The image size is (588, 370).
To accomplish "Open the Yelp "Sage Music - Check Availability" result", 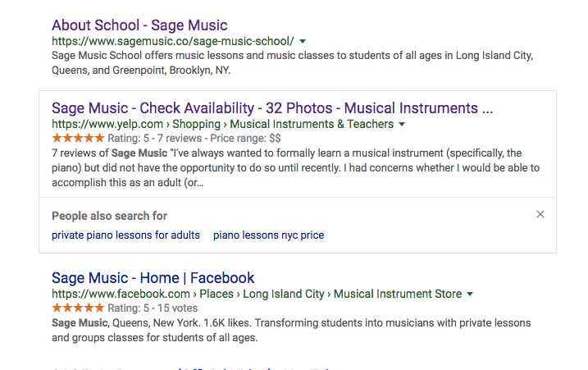I will tap(271, 108).
